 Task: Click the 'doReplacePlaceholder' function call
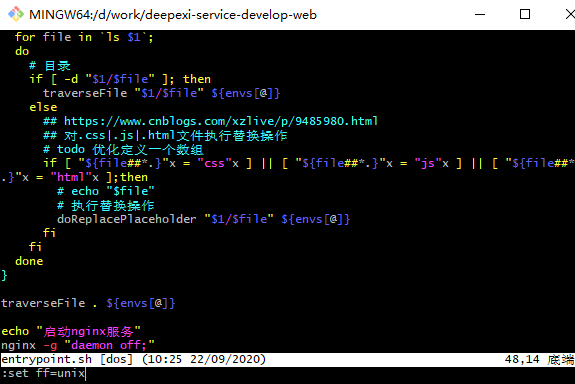[127, 219]
